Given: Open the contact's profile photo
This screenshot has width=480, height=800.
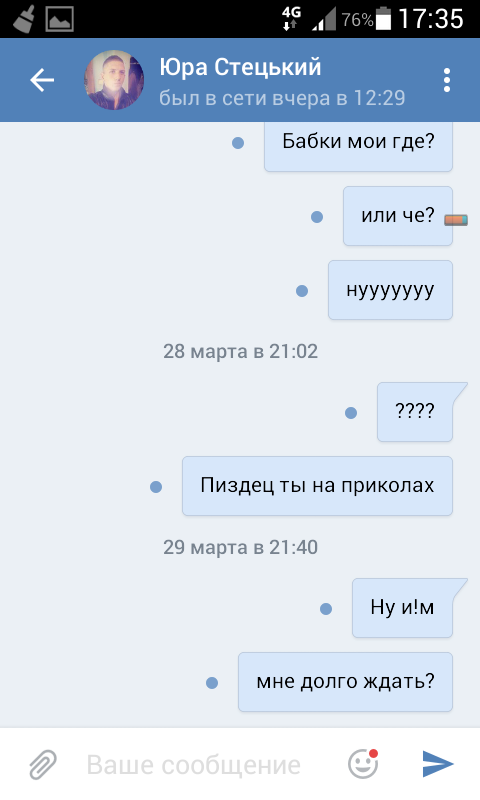Looking at the screenshot, I should point(114,80).
